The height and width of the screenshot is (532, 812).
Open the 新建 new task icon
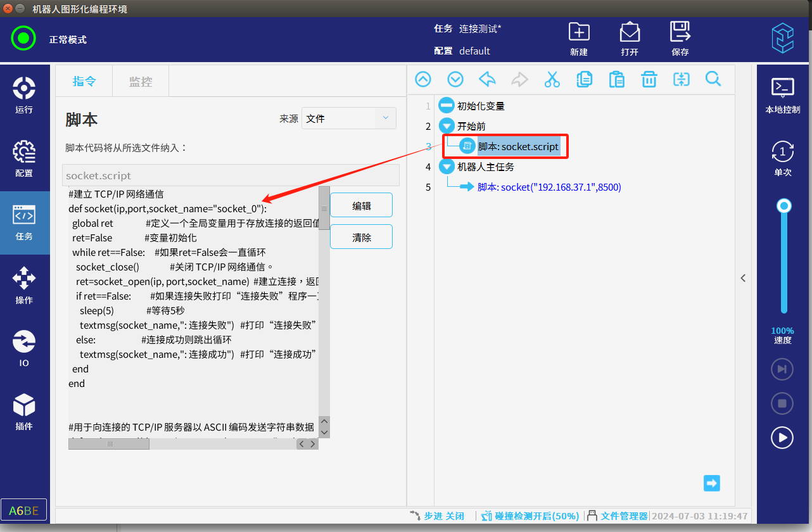[x=579, y=39]
